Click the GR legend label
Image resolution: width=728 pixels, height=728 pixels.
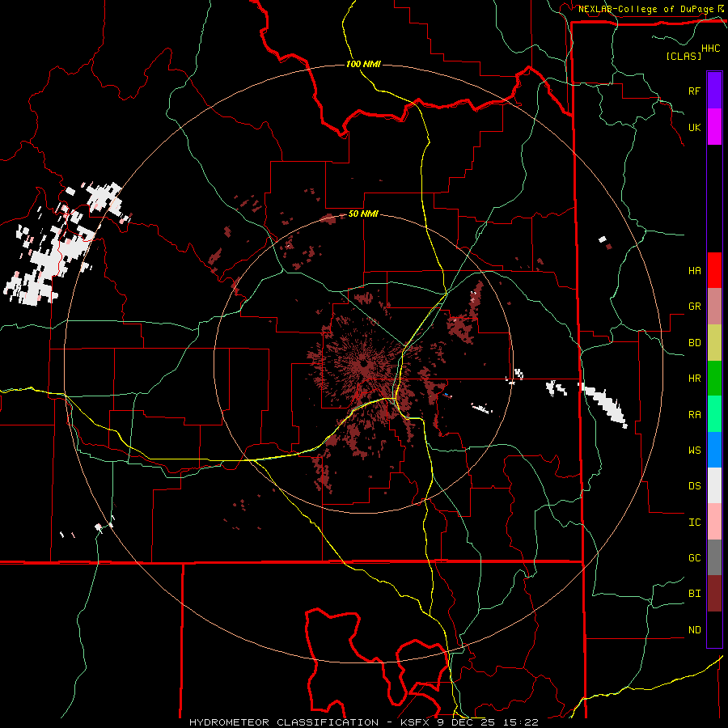[x=694, y=307]
